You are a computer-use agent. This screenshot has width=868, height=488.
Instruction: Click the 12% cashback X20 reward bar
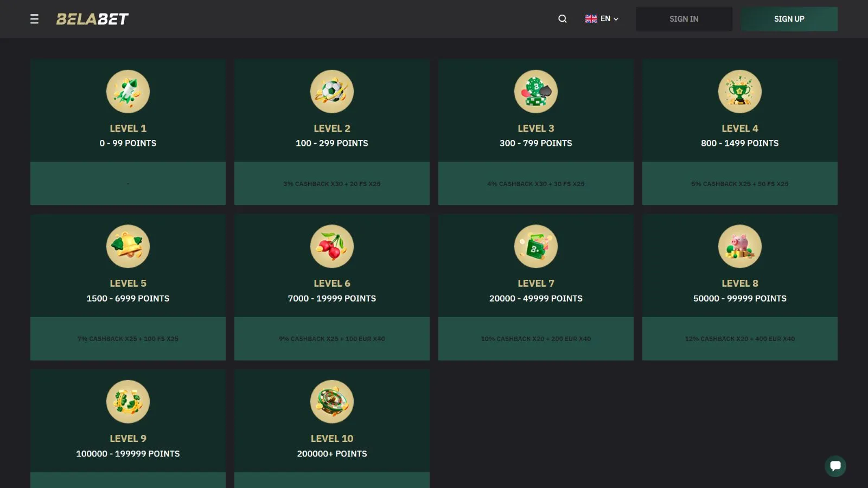tap(740, 339)
